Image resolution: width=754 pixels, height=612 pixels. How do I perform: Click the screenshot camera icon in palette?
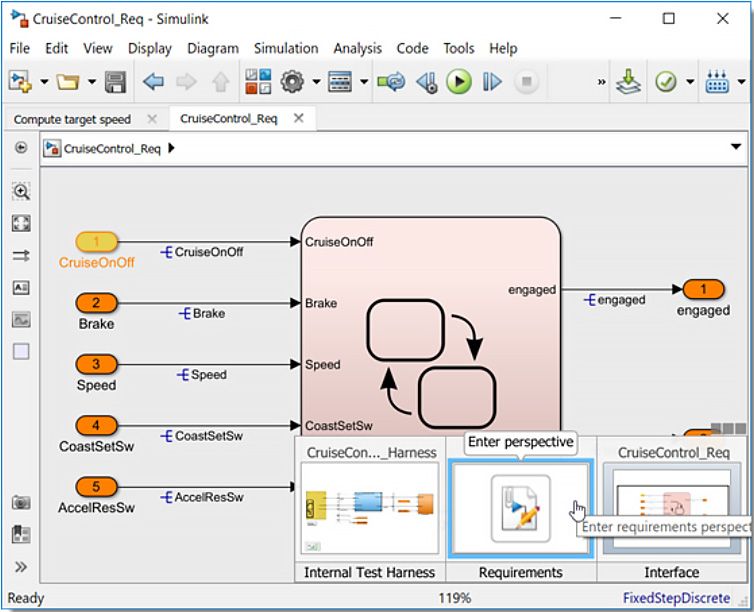pyautogui.click(x=21, y=502)
